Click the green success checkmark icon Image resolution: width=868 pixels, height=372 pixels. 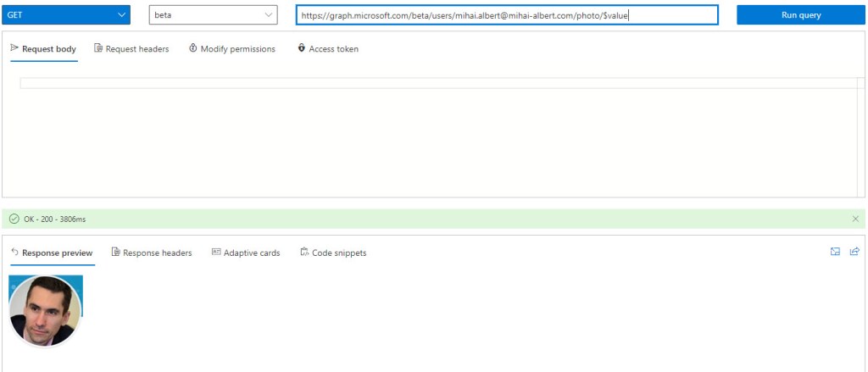[14, 219]
